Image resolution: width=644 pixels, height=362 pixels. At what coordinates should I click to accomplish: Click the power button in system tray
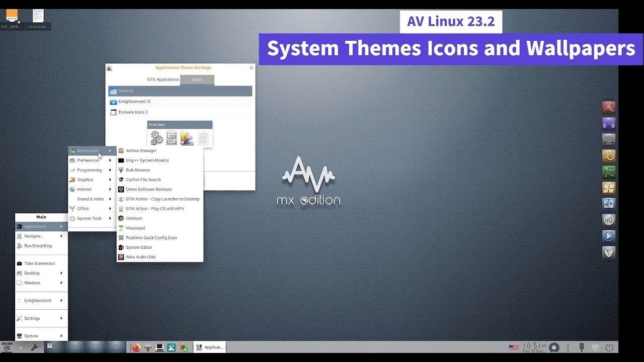609,347
